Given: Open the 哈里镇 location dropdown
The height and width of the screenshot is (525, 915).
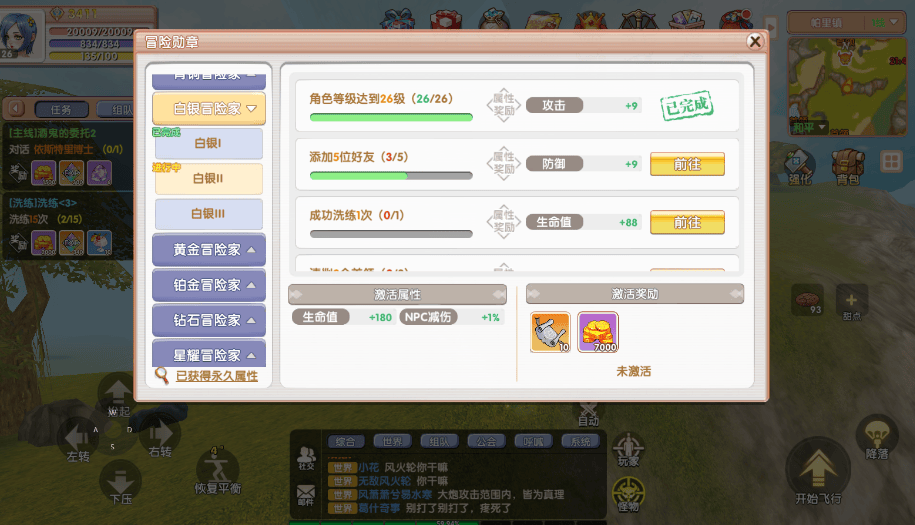Looking at the screenshot, I should point(846,23).
